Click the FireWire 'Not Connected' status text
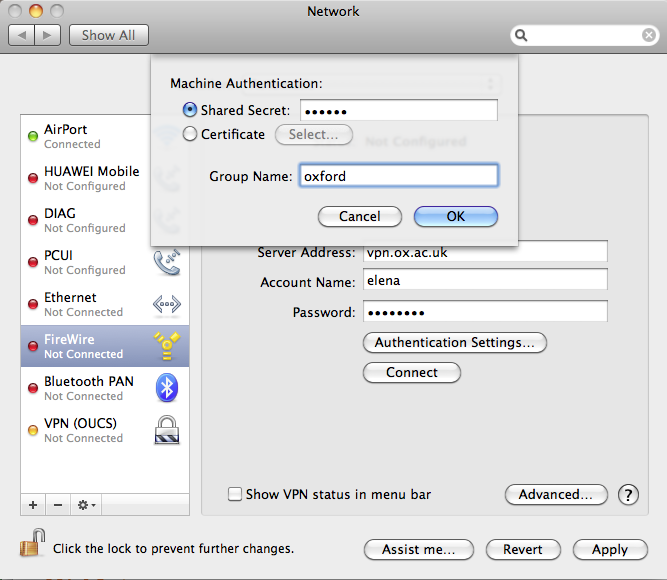This screenshot has height=580, width=667. 84,354
